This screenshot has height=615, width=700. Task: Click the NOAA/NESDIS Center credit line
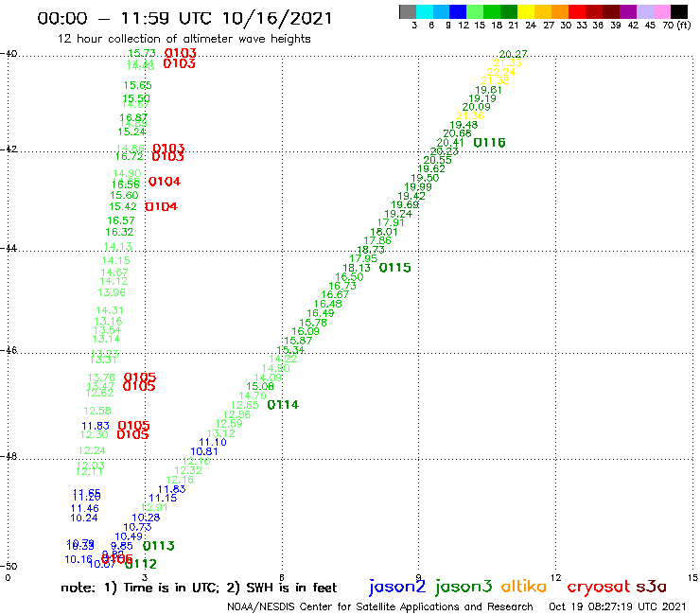click(380, 606)
